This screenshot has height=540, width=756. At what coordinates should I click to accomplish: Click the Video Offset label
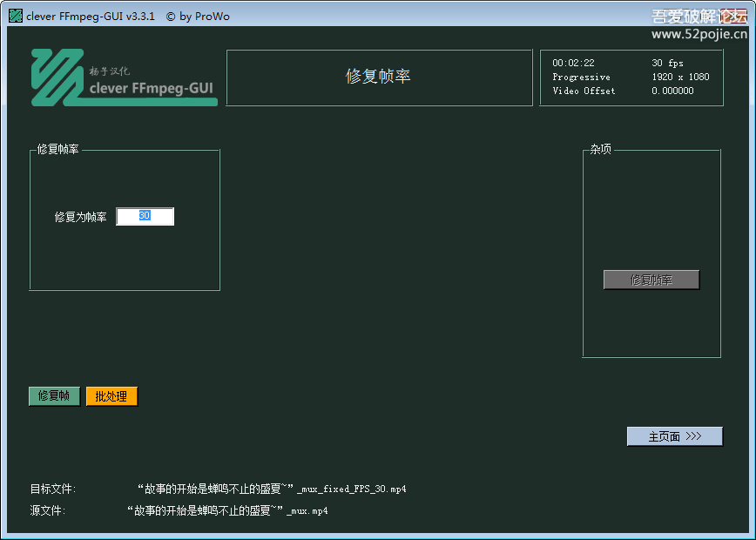pyautogui.click(x=584, y=91)
